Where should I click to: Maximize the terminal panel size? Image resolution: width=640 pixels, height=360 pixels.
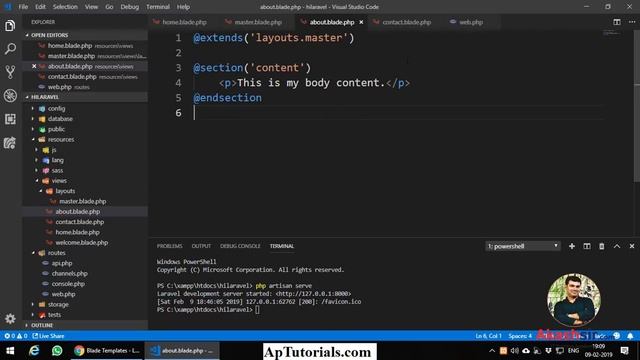pos(617,246)
